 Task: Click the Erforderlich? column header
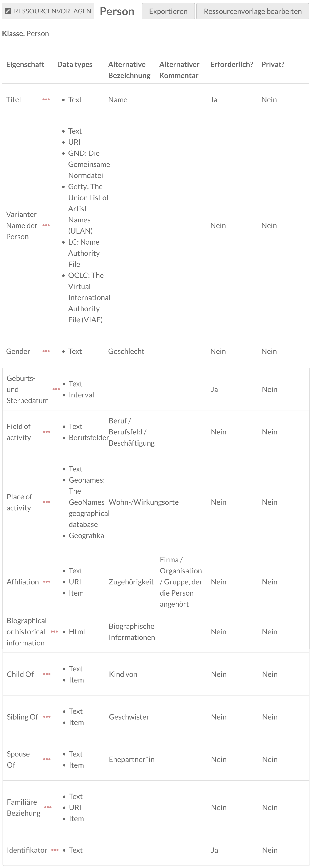pyautogui.click(x=231, y=64)
